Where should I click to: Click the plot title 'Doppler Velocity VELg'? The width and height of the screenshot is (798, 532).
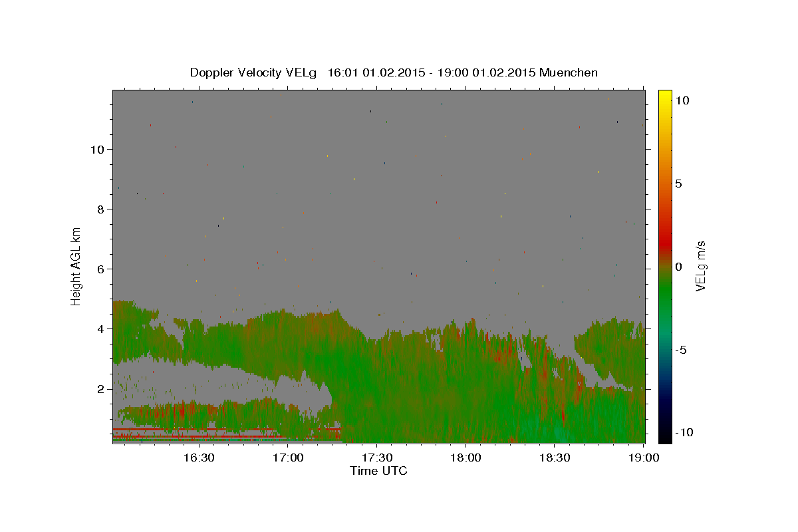tap(255, 72)
